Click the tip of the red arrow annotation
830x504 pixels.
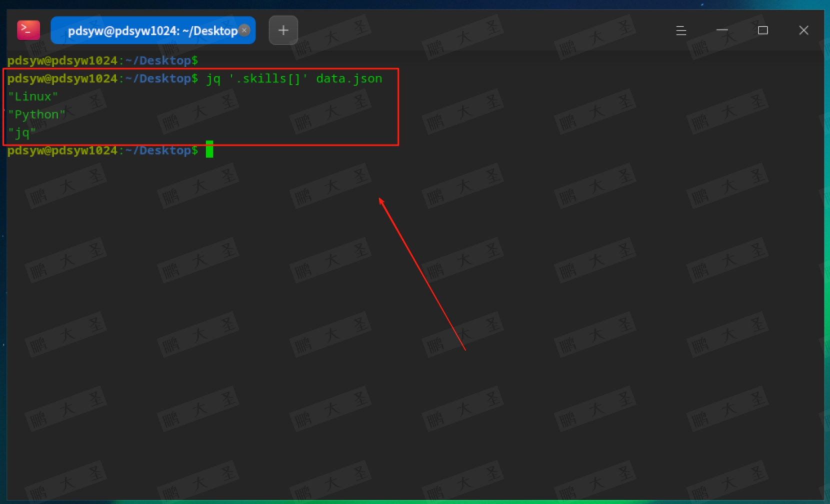click(380, 199)
